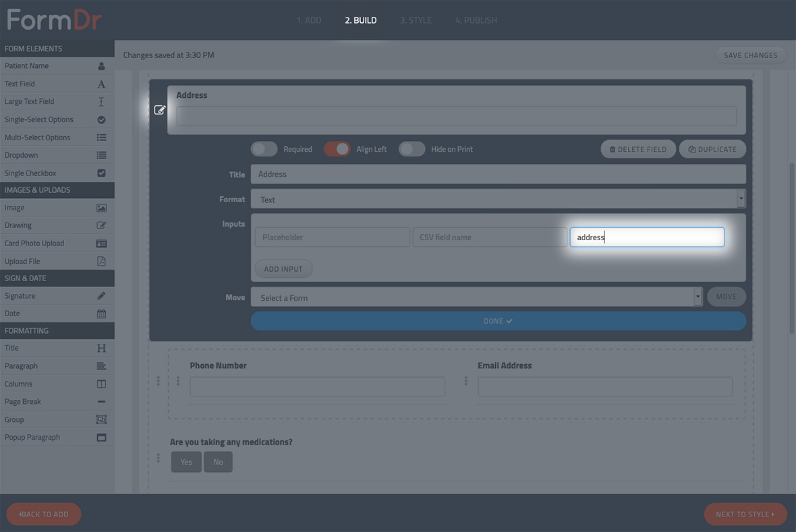Click the drag handle beside medications question

[x=159, y=458]
